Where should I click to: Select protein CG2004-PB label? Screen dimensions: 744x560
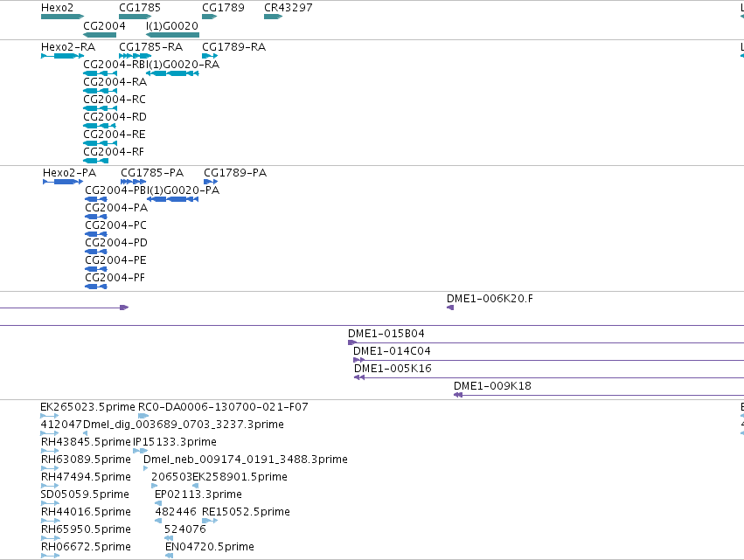tap(116, 190)
